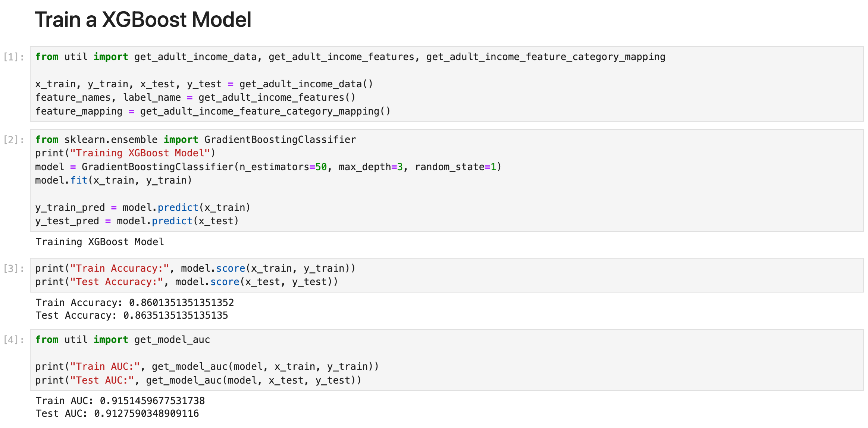Image resolution: width=868 pixels, height=428 pixels.
Task: Click the feature_mapping assignment line
Action: click(x=213, y=111)
